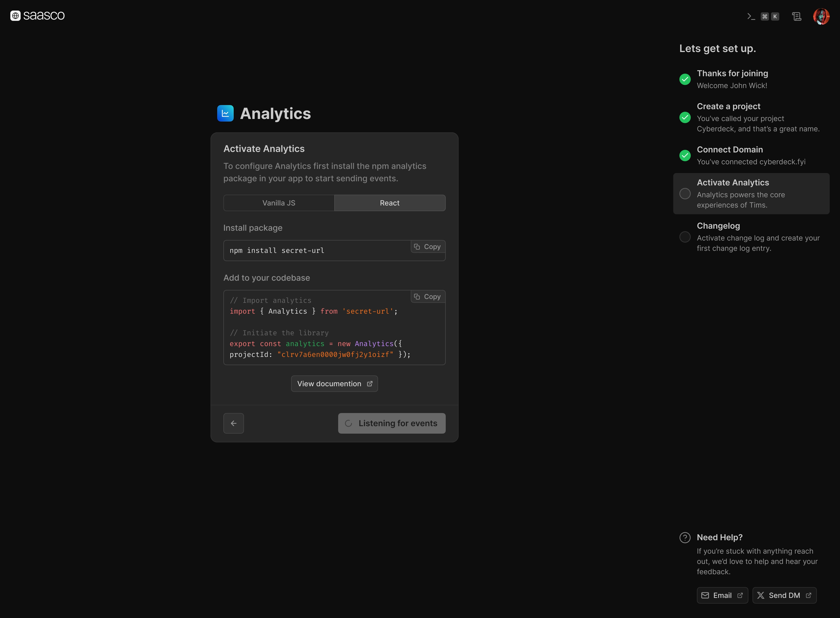This screenshot has height=618, width=840.
Task: Switch to the React tab
Action: coord(390,203)
